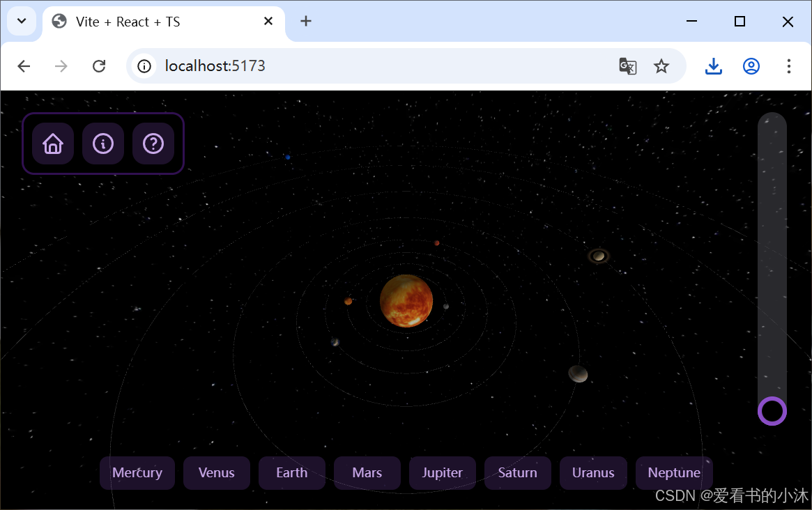Bookmark this tab with the star
This screenshot has width=812, height=510.
pyautogui.click(x=661, y=66)
